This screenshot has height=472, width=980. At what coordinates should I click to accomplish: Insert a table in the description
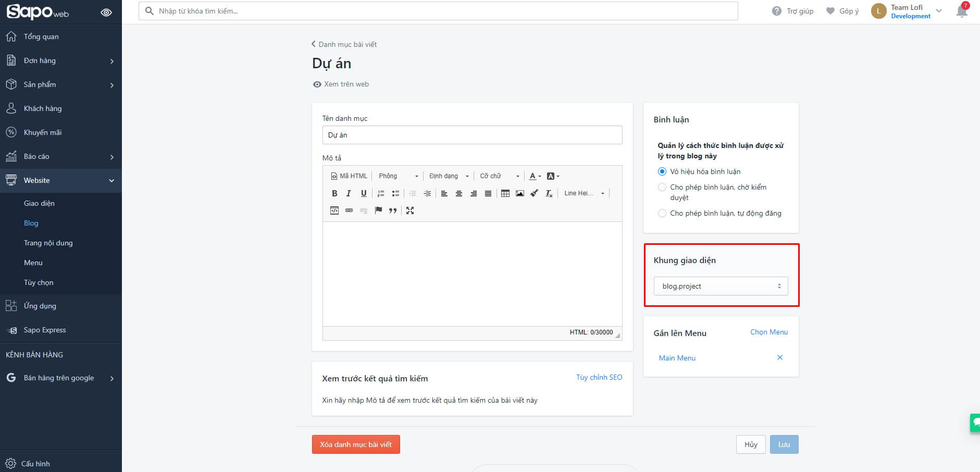coord(505,193)
